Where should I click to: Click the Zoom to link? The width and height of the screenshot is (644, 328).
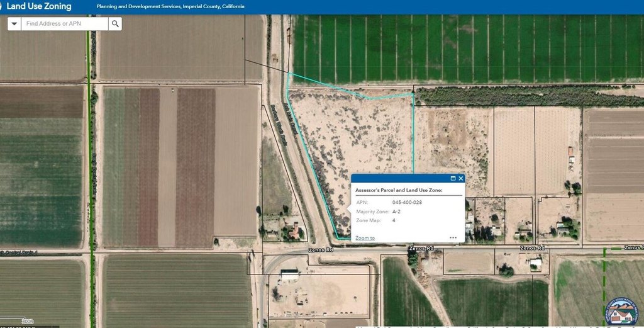point(365,238)
